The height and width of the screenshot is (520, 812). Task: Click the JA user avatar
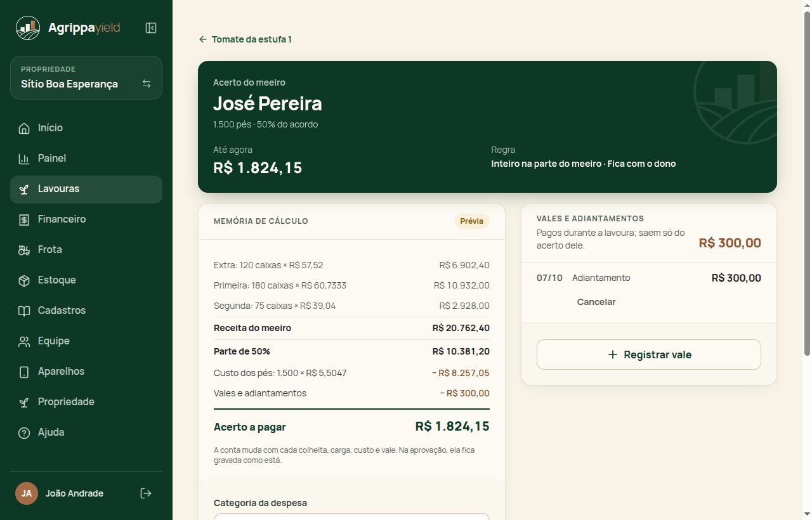point(27,493)
